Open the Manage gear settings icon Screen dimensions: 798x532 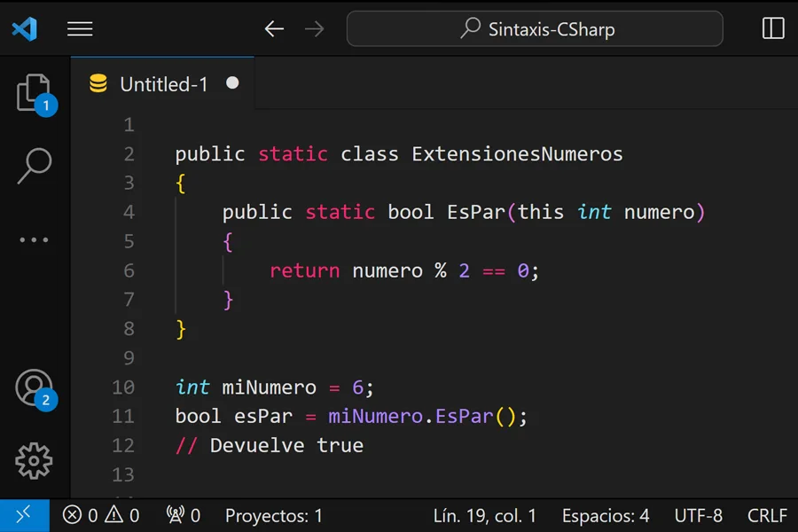[34, 461]
